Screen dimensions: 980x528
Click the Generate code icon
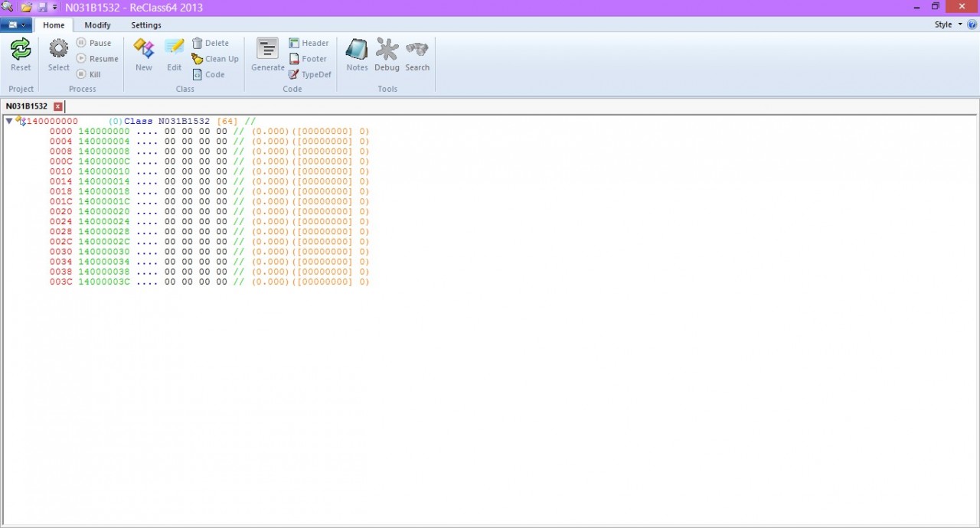267,50
